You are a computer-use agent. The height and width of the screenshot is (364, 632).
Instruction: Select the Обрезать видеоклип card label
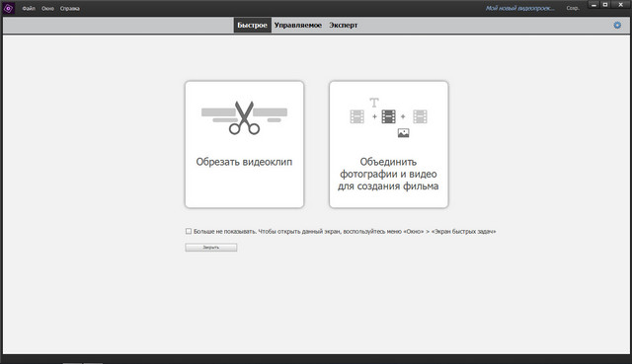244,162
